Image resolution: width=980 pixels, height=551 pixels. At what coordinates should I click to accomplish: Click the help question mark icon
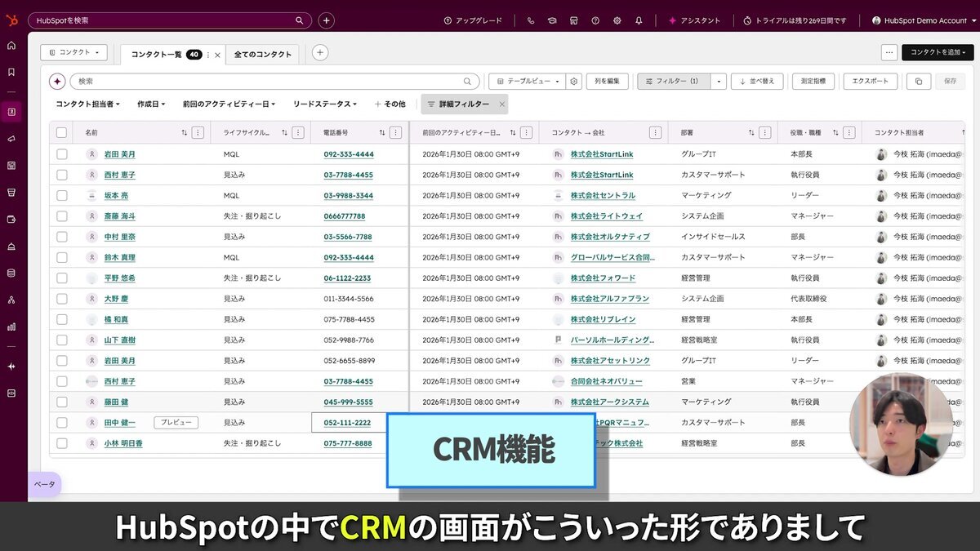pos(595,20)
